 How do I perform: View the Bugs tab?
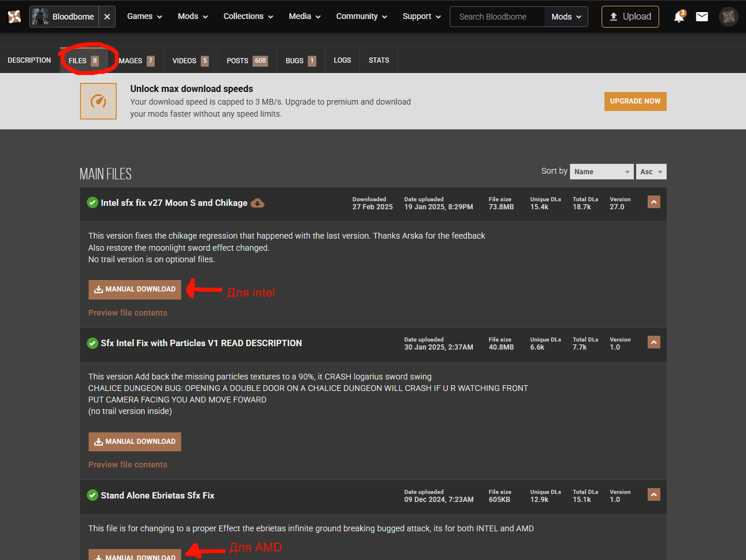pyautogui.click(x=301, y=60)
